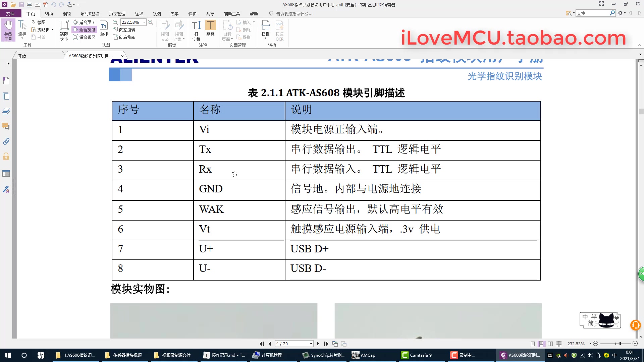Click status bar zoom-in plus button
This screenshot has height=362, width=644.
pos(635,344)
